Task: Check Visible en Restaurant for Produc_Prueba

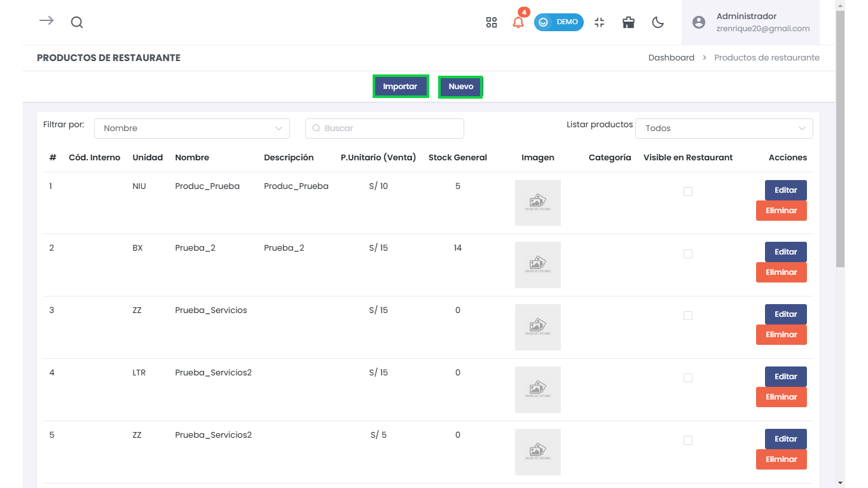Action: [x=688, y=192]
